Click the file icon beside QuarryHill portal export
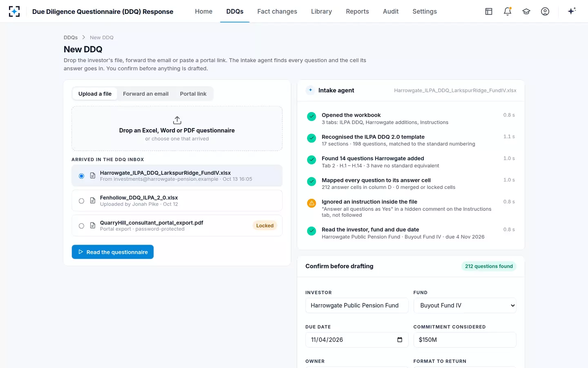Screen dimensions: 588x368 point(93,226)
